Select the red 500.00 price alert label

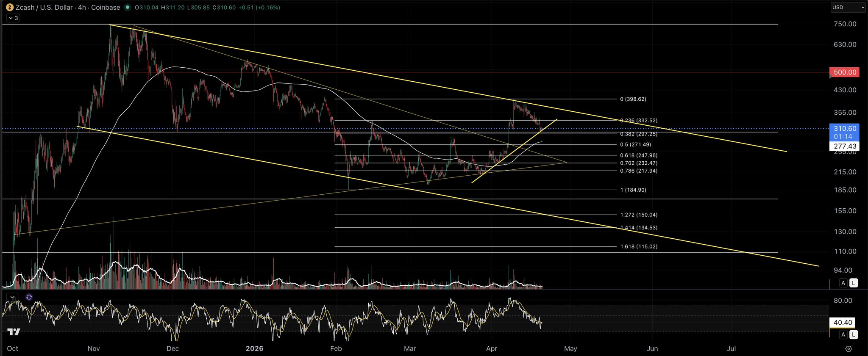coord(845,72)
